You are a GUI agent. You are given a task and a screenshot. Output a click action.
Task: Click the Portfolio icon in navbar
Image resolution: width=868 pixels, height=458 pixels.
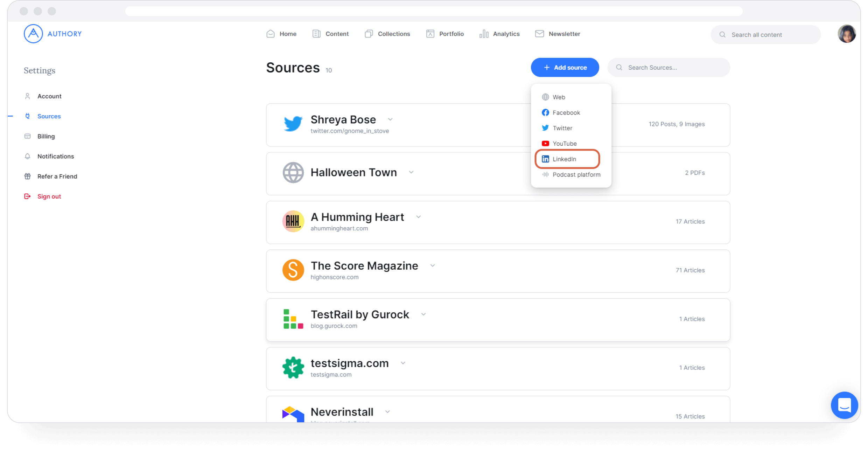[430, 34]
